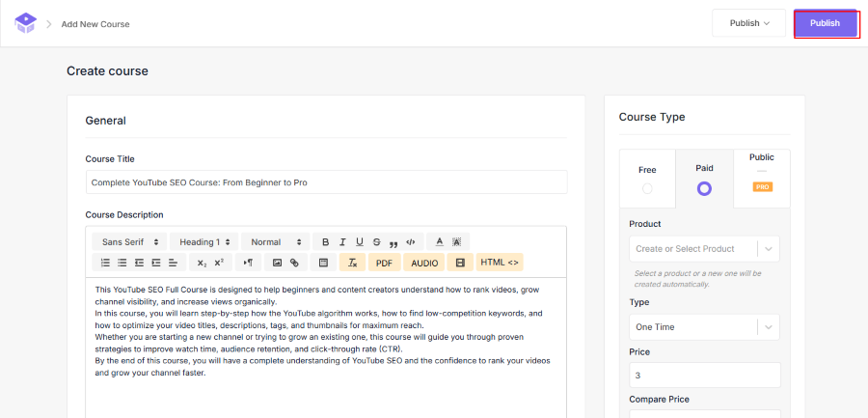
Task: Apply subscript formatting
Action: tap(203, 263)
